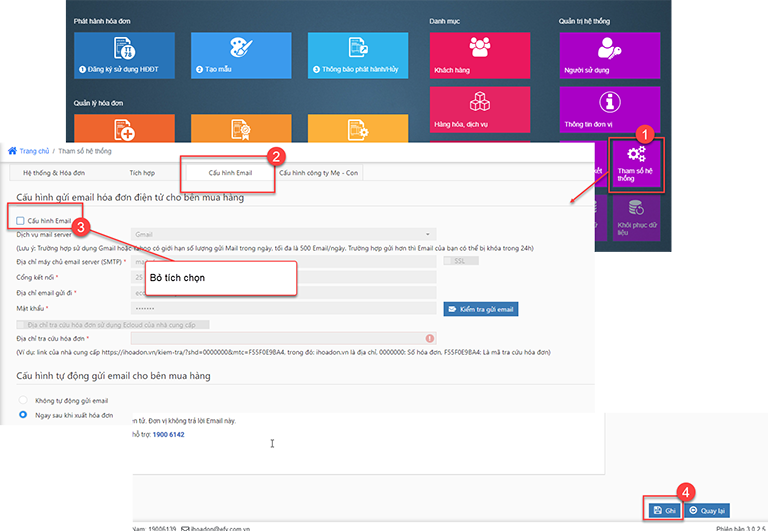Switch to the Tích hợp tab

coord(141,173)
